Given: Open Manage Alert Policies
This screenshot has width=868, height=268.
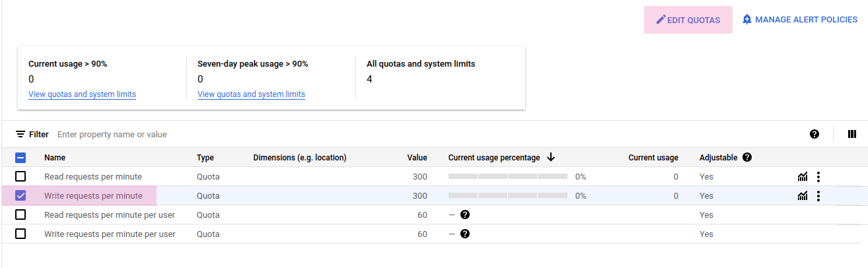Looking at the screenshot, I should pyautogui.click(x=799, y=20).
